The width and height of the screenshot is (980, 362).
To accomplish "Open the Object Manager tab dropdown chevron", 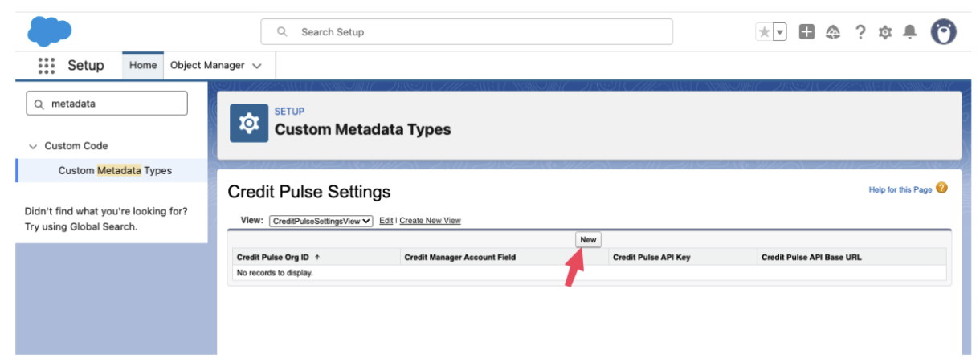I will pos(257,66).
